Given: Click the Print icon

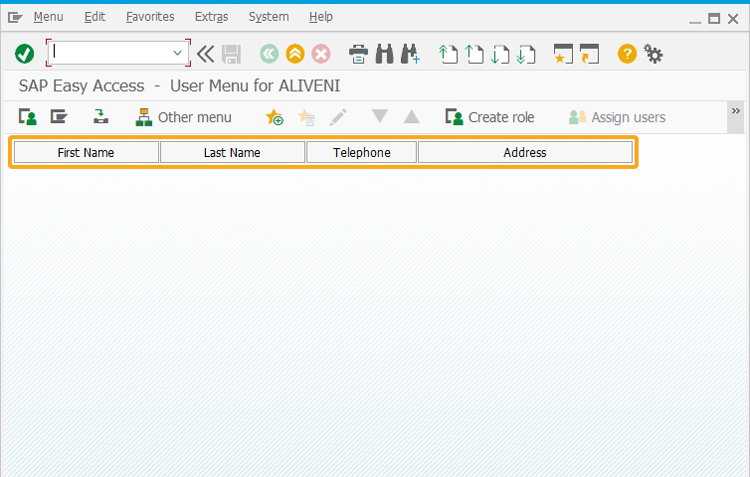Looking at the screenshot, I should pos(358,54).
